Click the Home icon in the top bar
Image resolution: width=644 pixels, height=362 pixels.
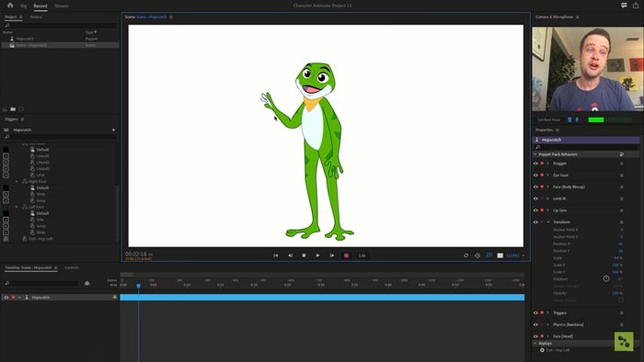coord(10,6)
